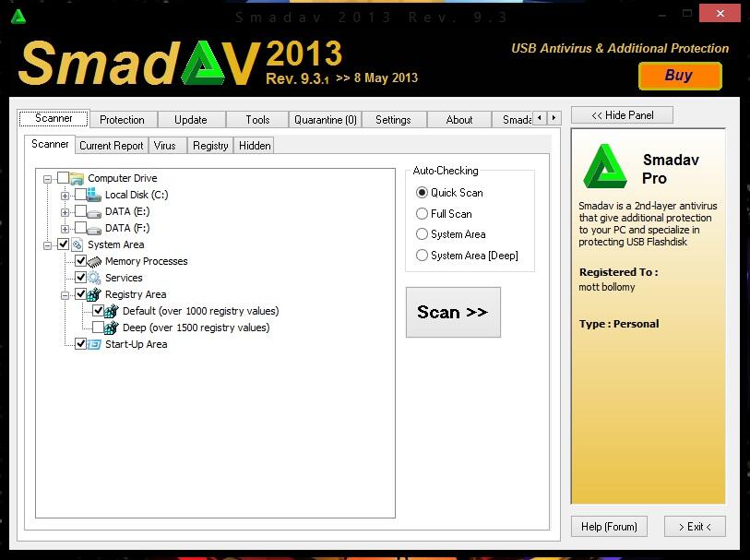Tick the Local Disk (C:) checkbox

tap(80, 194)
